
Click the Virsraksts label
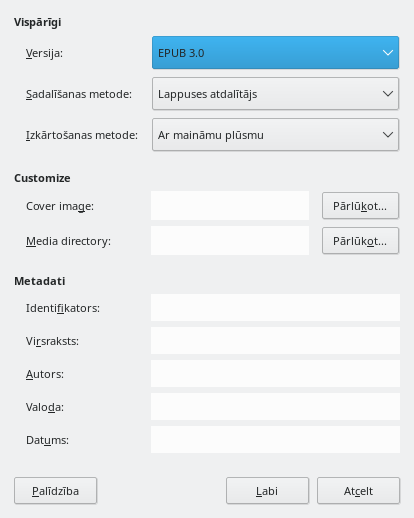pos(52,341)
